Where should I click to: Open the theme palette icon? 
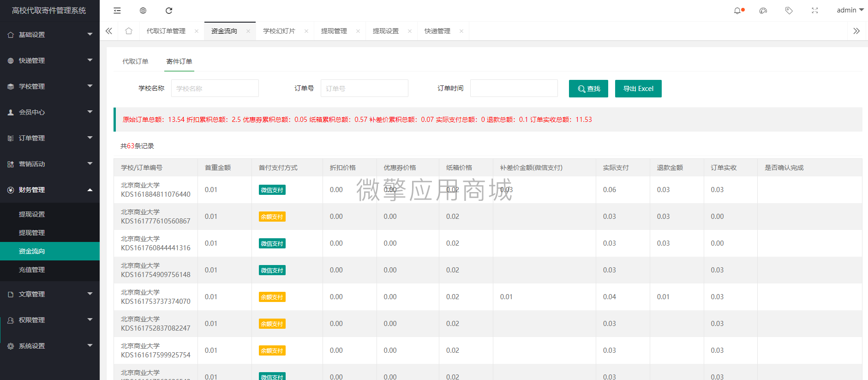763,11
